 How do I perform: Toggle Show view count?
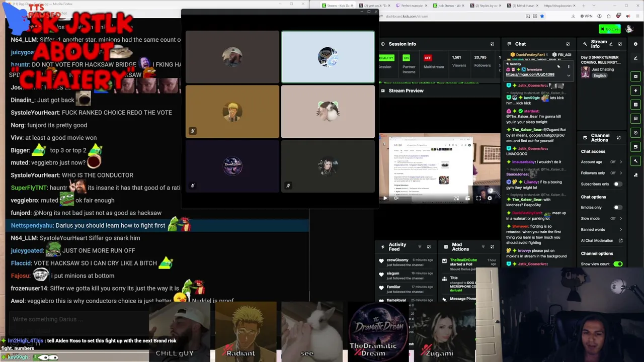point(618,264)
